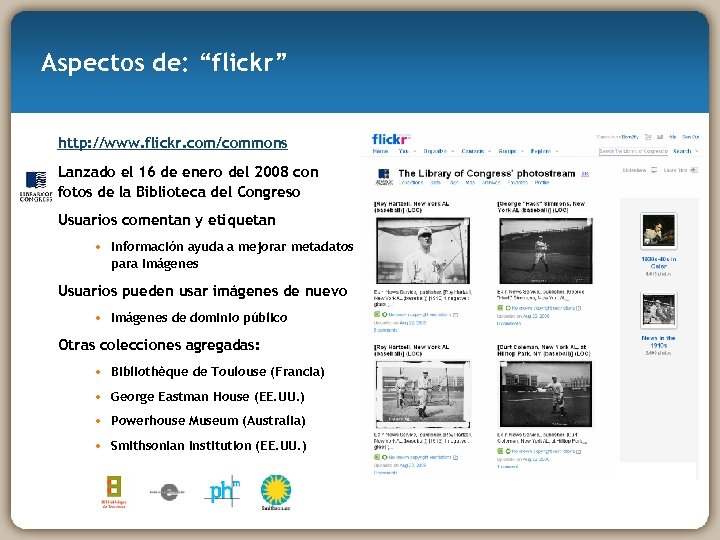
Task: Open the Contacts menu item
Action: click(473, 151)
